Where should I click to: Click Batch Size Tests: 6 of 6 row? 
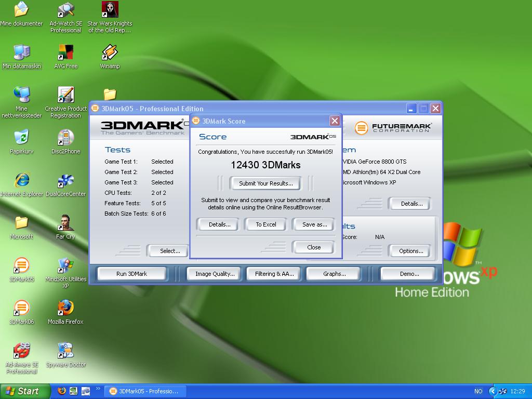click(136, 214)
